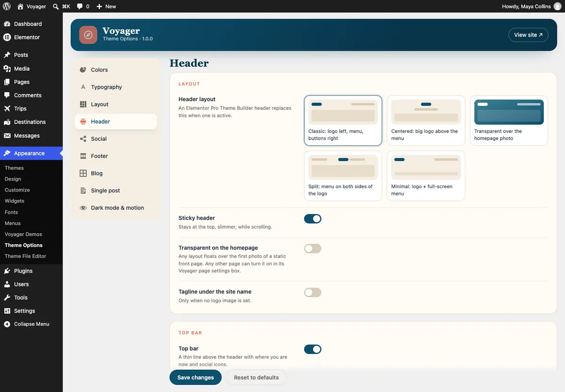Open Voyager Demos submenu item
This screenshot has width=565, height=392.
24,234
